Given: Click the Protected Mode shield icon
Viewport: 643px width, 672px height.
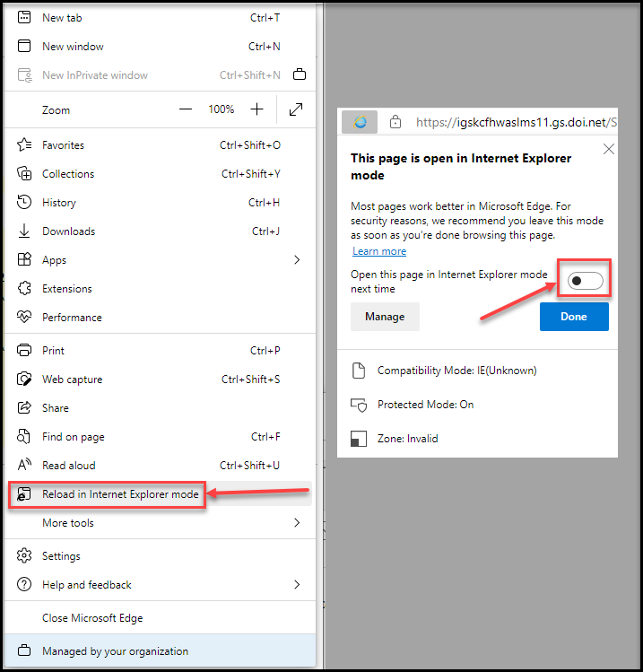Looking at the screenshot, I should pyautogui.click(x=359, y=405).
